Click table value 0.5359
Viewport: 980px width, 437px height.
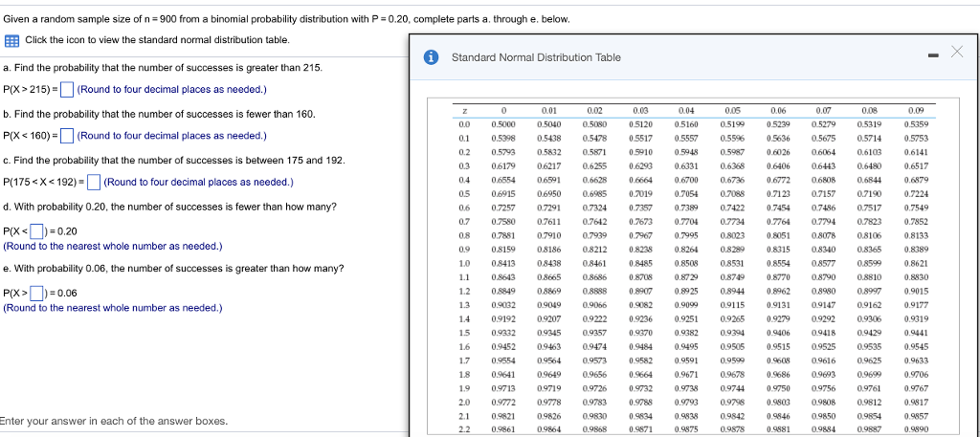click(x=916, y=124)
